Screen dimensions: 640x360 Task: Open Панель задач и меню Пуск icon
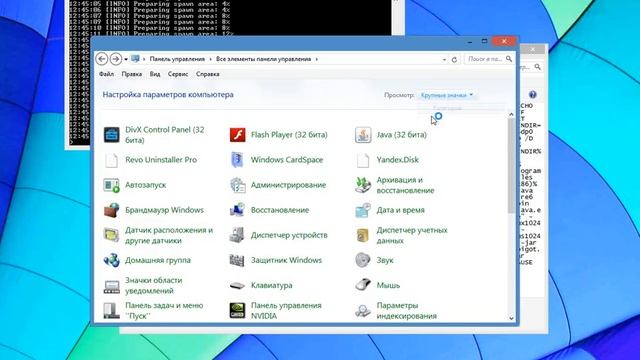coord(111,311)
